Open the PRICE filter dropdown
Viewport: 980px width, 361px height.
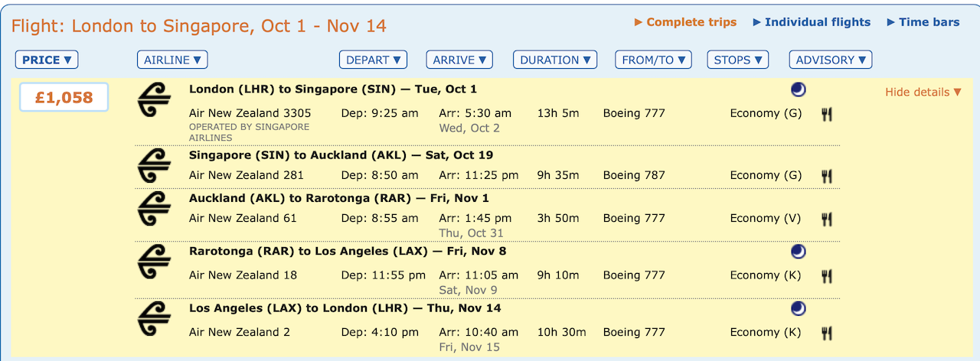point(47,60)
